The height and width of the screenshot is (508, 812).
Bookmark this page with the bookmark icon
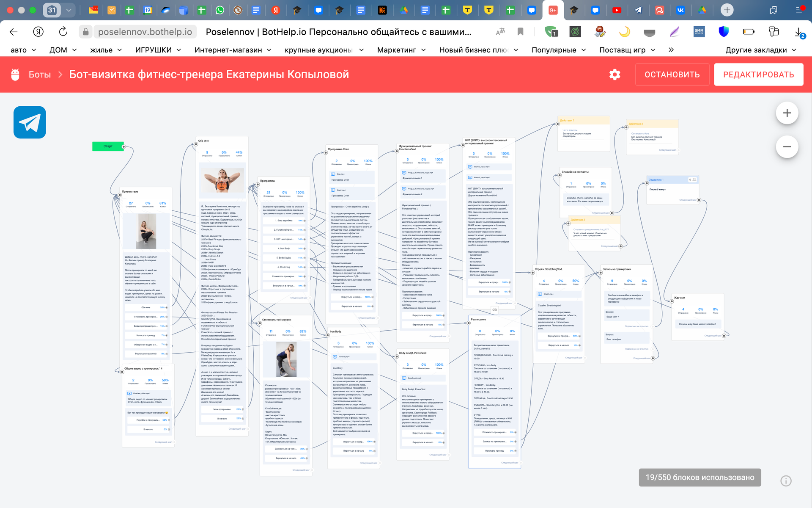pos(521,32)
